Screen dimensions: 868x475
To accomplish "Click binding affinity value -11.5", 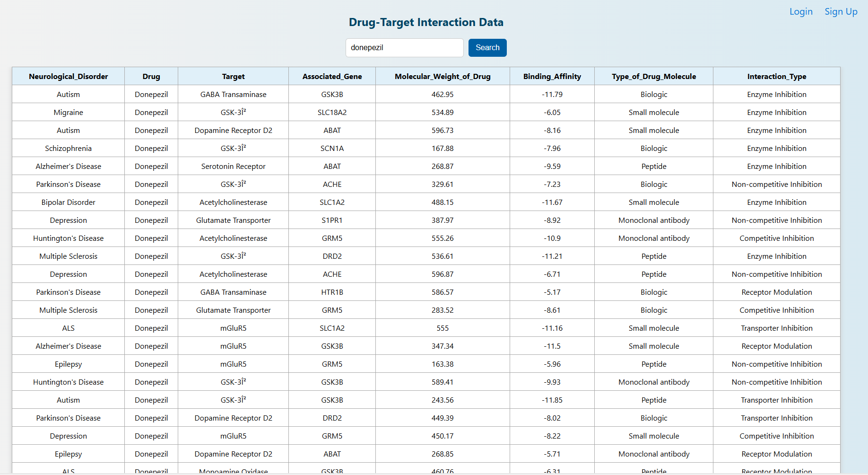I will point(552,346).
